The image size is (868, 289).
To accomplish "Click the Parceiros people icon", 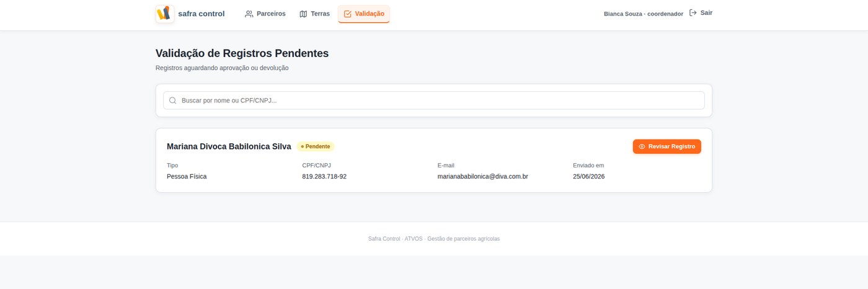I will 249,14.
